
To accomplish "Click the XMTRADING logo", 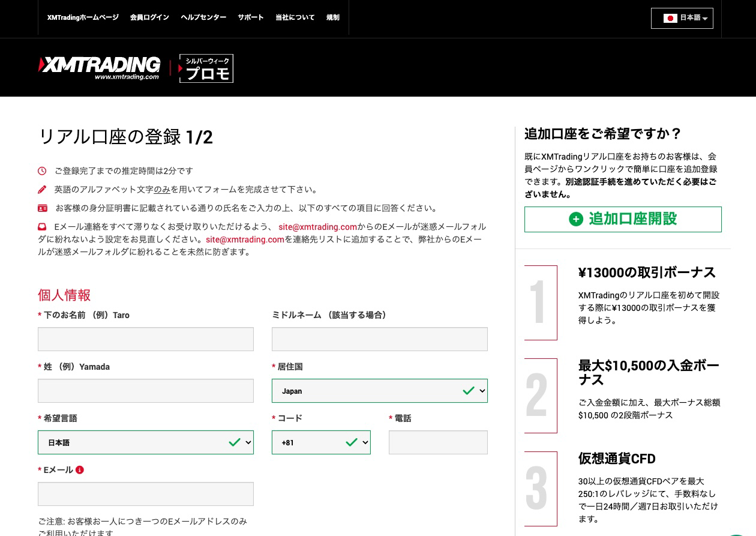I will [98, 67].
